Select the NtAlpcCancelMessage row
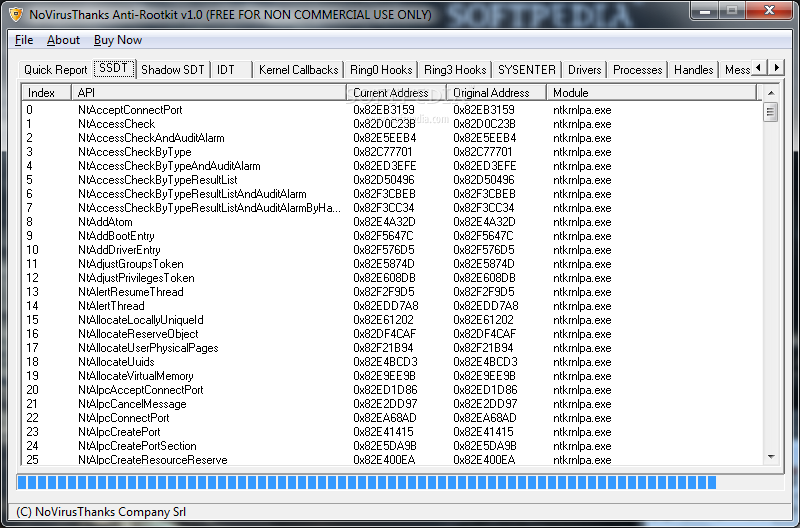 [392, 404]
